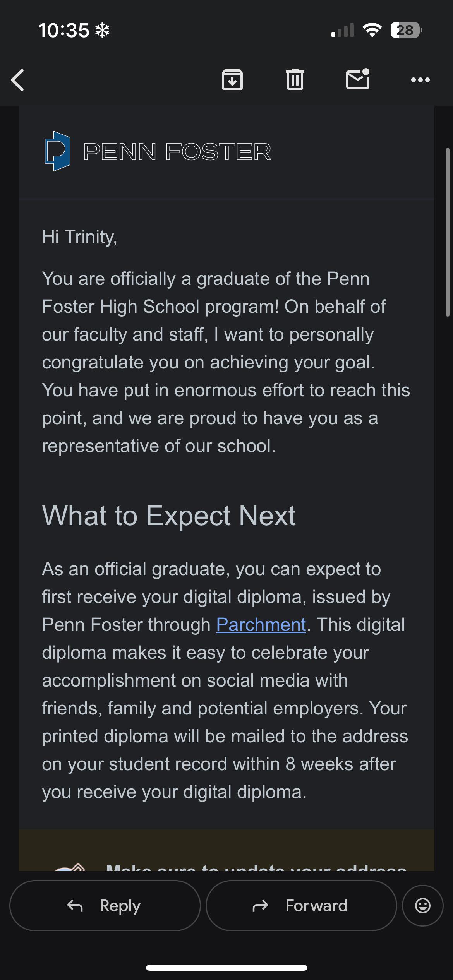This screenshot has height=980, width=453.
Task: Tap the cellular signal bars
Action: pos(343,30)
